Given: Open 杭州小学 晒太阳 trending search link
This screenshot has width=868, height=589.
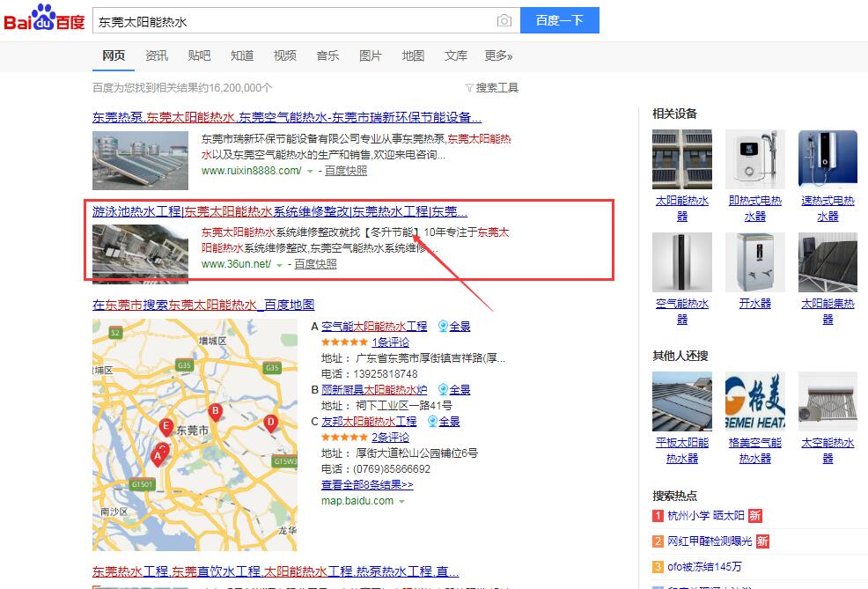Looking at the screenshot, I should click(x=705, y=515).
